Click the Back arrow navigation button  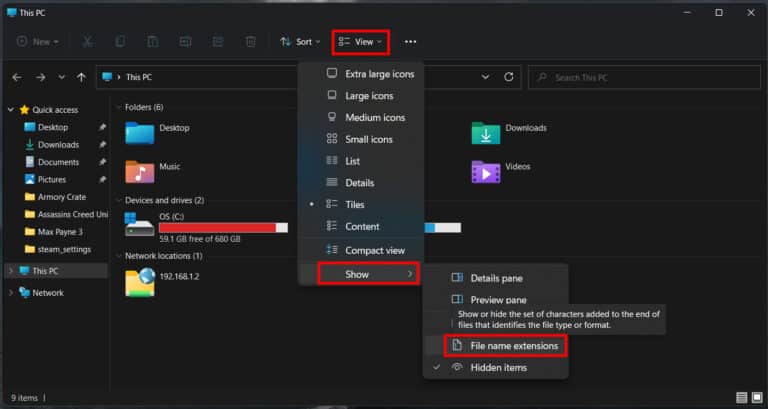click(17, 77)
